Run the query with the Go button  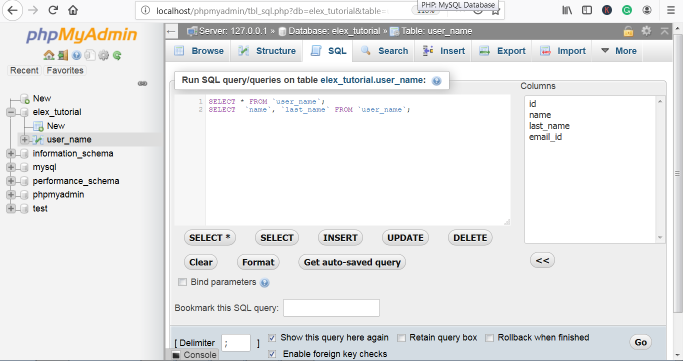coord(640,342)
